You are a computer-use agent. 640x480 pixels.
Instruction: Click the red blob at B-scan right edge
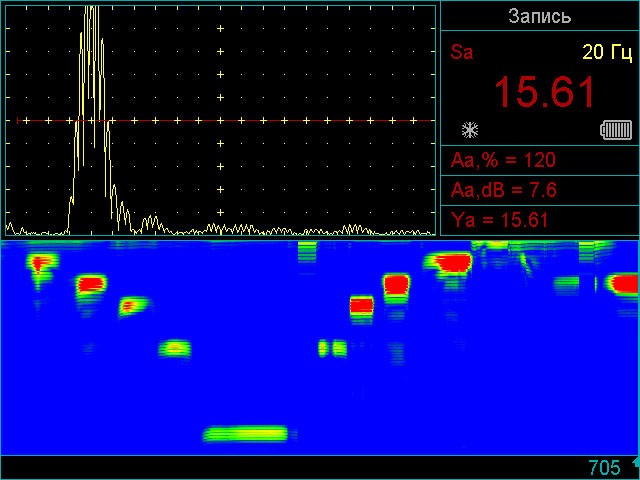click(624, 284)
